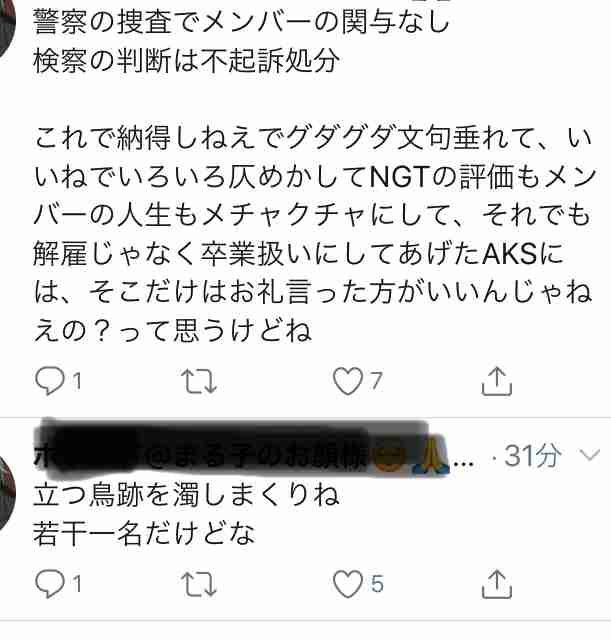Share the 若干一名だけどな tweet
This screenshot has width=611, height=640.
[496, 584]
